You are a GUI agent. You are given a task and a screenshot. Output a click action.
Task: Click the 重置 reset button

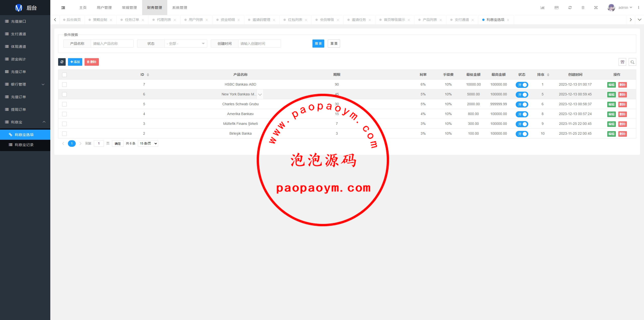(x=334, y=44)
